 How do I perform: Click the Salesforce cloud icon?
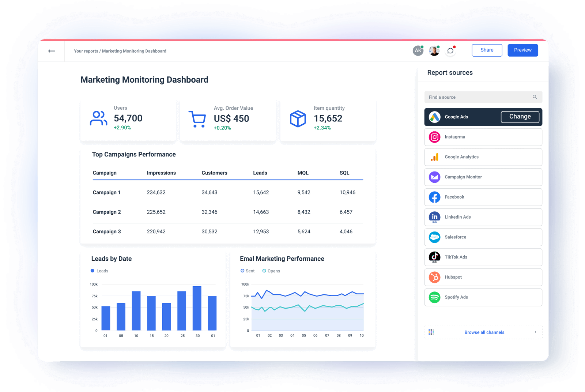coord(434,237)
